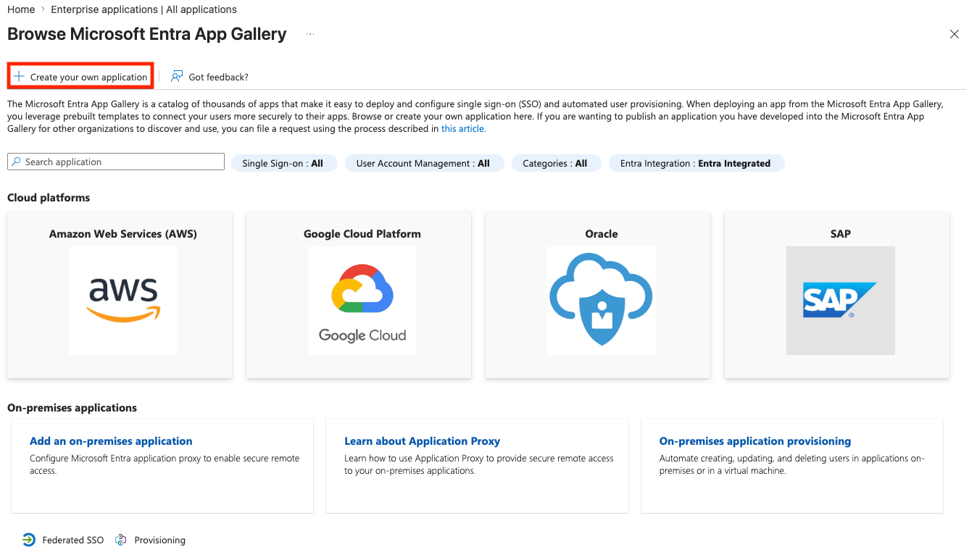Image resolution: width=969 pixels, height=560 pixels.
Task: Open Enterprise applications | All applications breadcrumb
Action: point(144,9)
